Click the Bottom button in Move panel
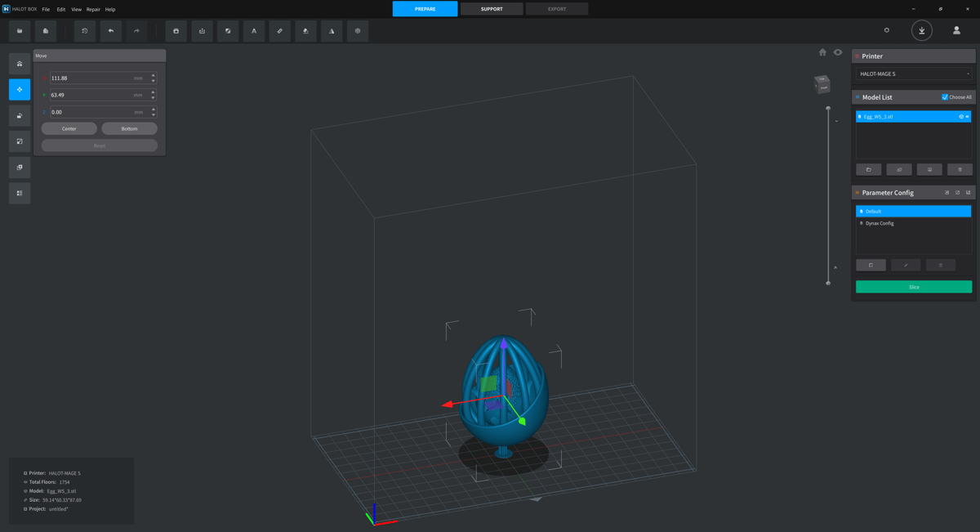Viewport: 980px width, 532px height. point(130,128)
